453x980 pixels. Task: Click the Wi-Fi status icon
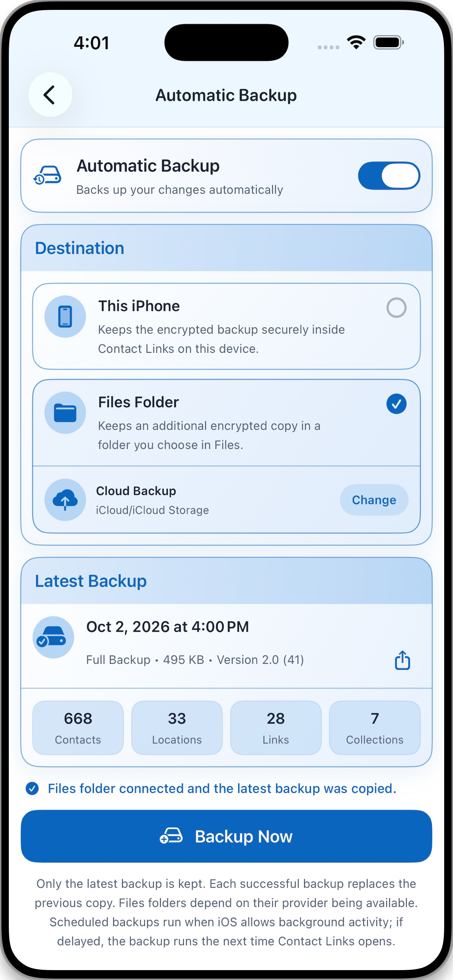pyautogui.click(x=356, y=42)
